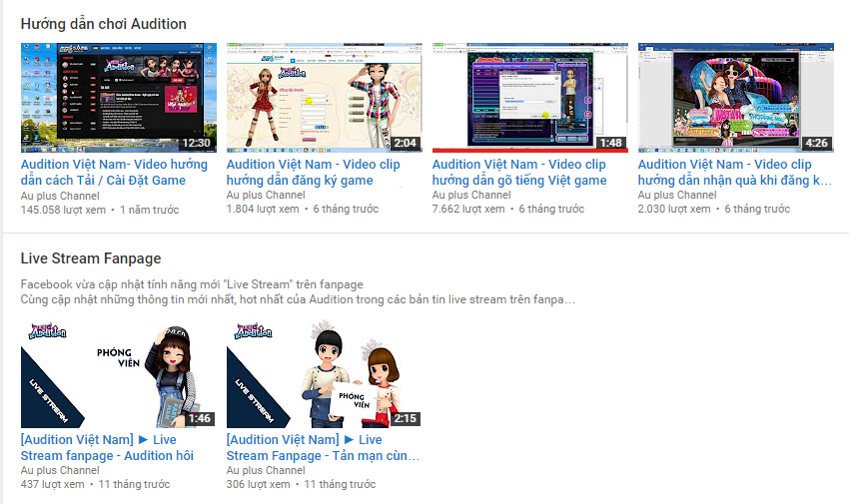The height and width of the screenshot is (504, 849).
Task: Click the '145.058 lượt xem' view count
Action: tap(63, 210)
